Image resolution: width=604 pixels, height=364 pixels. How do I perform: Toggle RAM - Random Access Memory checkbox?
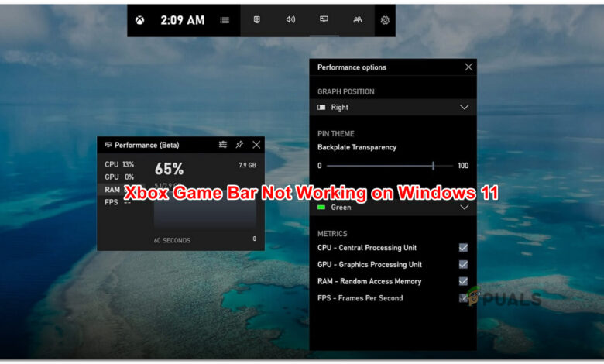point(463,282)
